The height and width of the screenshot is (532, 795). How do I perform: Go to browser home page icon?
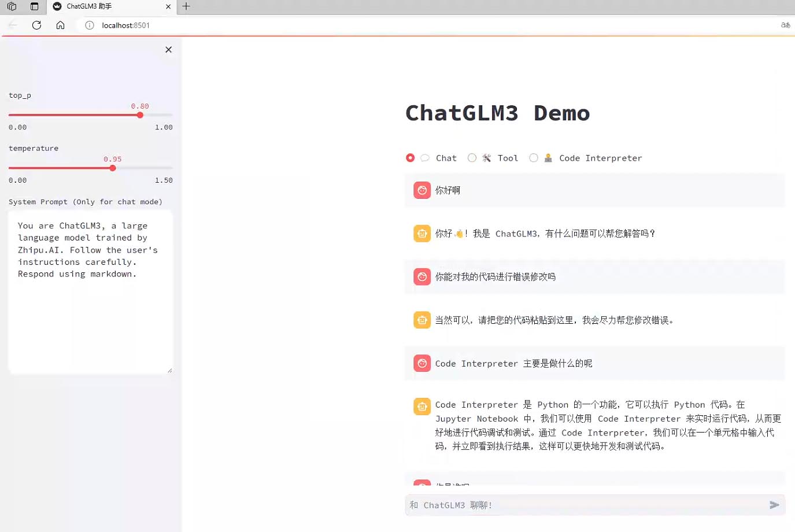click(x=60, y=25)
